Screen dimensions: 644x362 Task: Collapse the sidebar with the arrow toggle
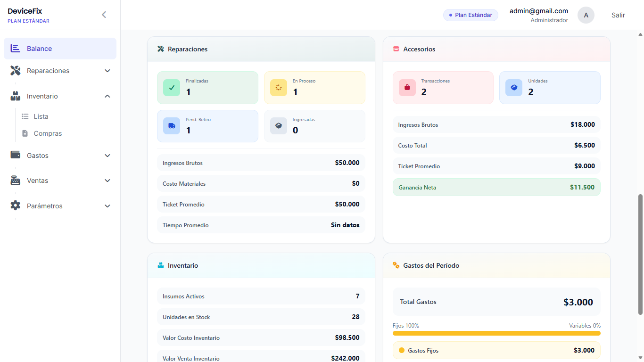[x=104, y=14]
